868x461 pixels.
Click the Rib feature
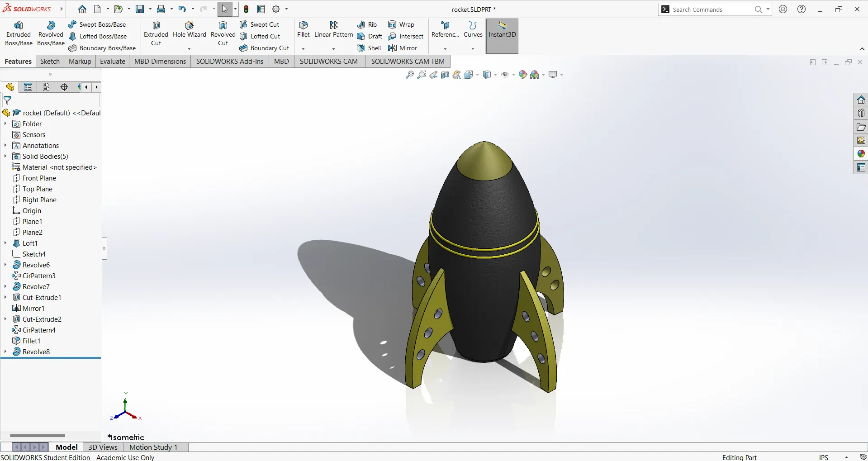367,24
